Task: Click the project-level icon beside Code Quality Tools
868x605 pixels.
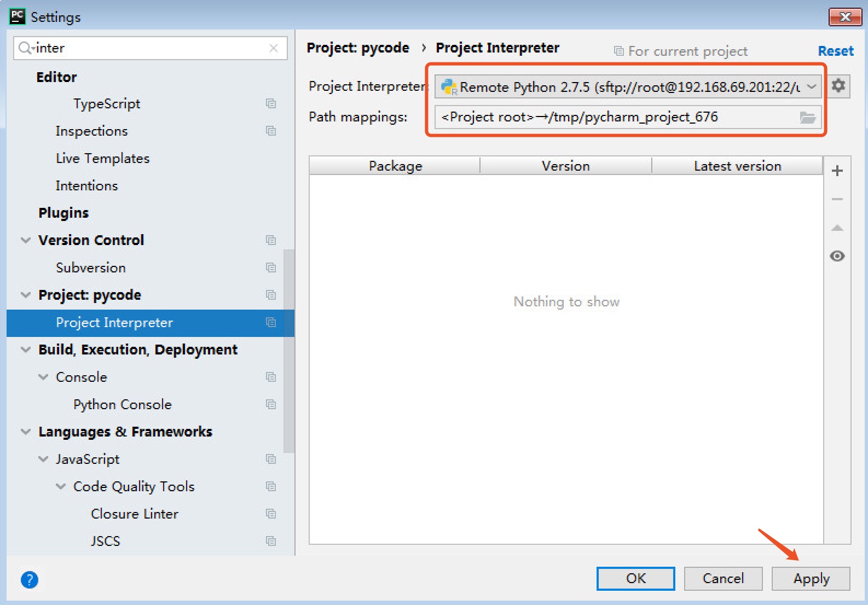Action: pyautogui.click(x=271, y=486)
